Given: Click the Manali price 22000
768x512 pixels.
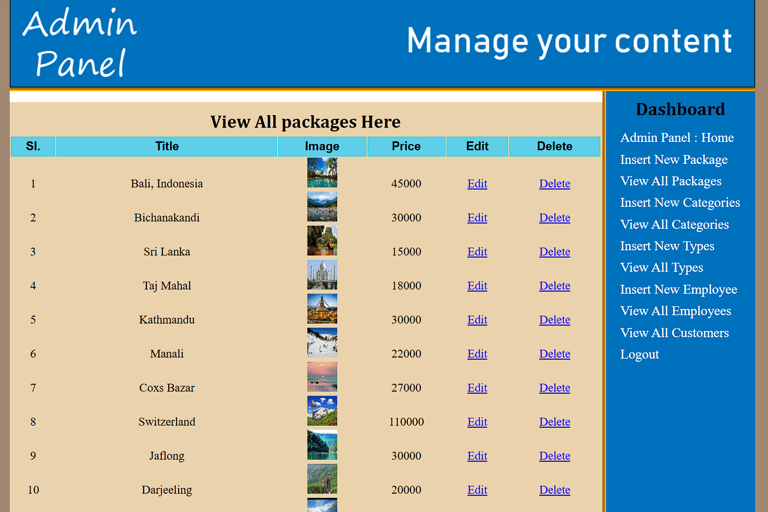Looking at the screenshot, I should (406, 354).
